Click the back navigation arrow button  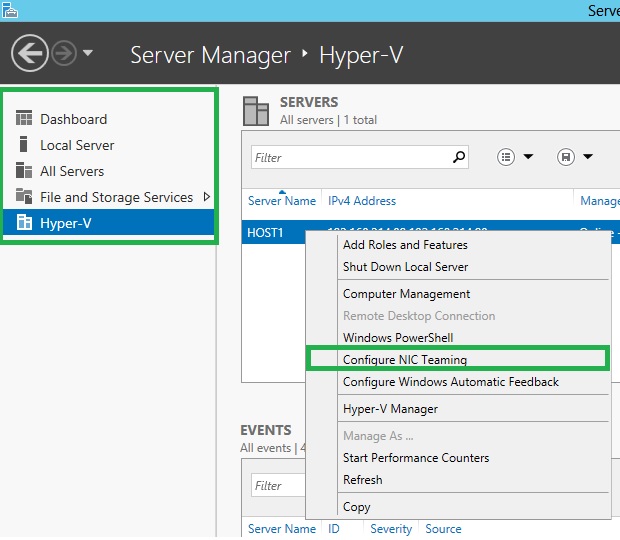pos(30,53)
